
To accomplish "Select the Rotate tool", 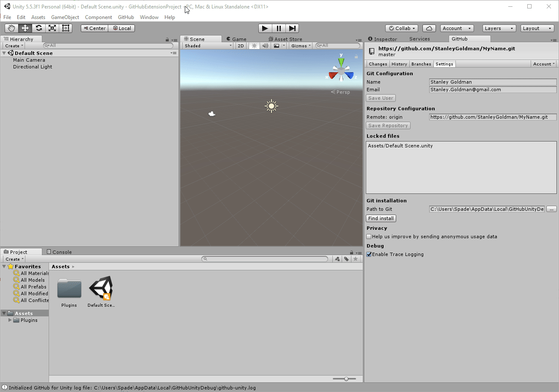I will coord(38,28).
